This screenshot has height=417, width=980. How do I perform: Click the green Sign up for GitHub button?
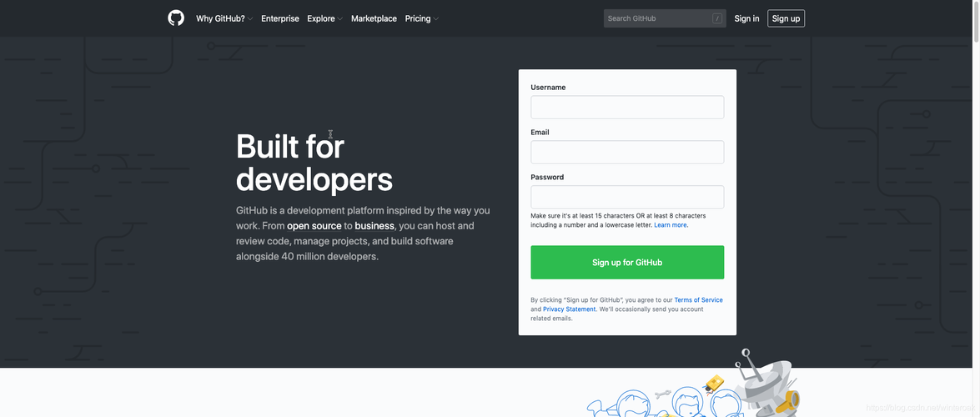627,263
